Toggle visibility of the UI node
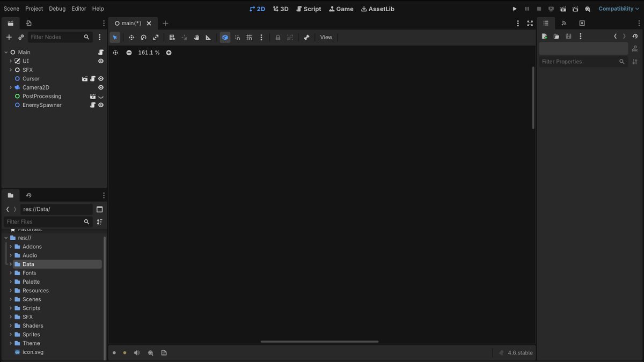The width and height of the screenshot is (644, 362). pos(100,61)
